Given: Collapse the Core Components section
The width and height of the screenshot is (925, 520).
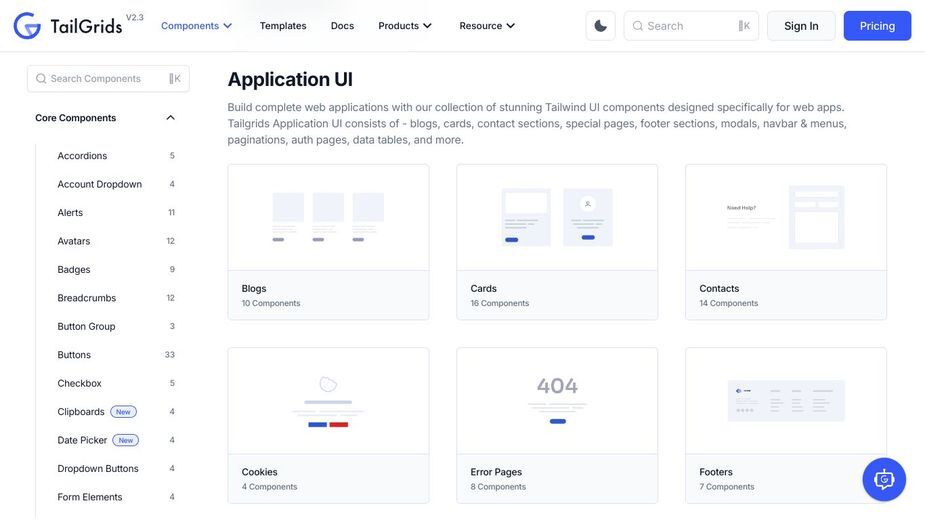Looking at the screenshot, I should point(105,117).
